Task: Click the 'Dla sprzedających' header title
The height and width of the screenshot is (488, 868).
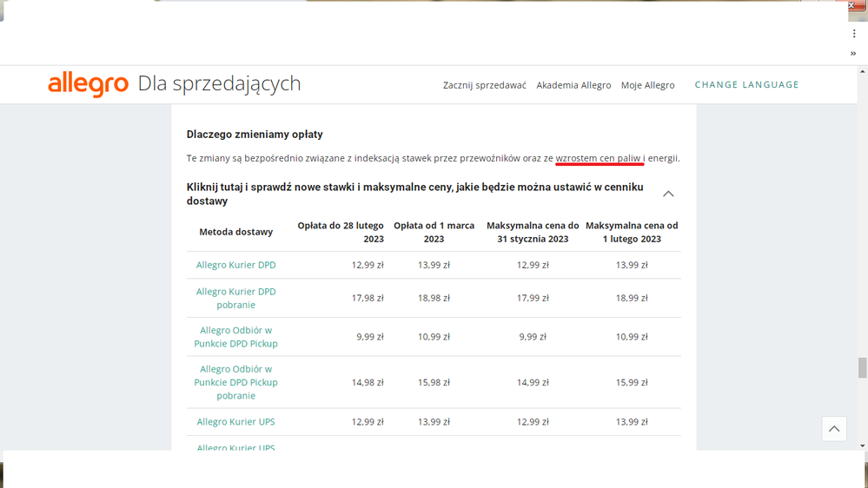Action: click(219, 83)
